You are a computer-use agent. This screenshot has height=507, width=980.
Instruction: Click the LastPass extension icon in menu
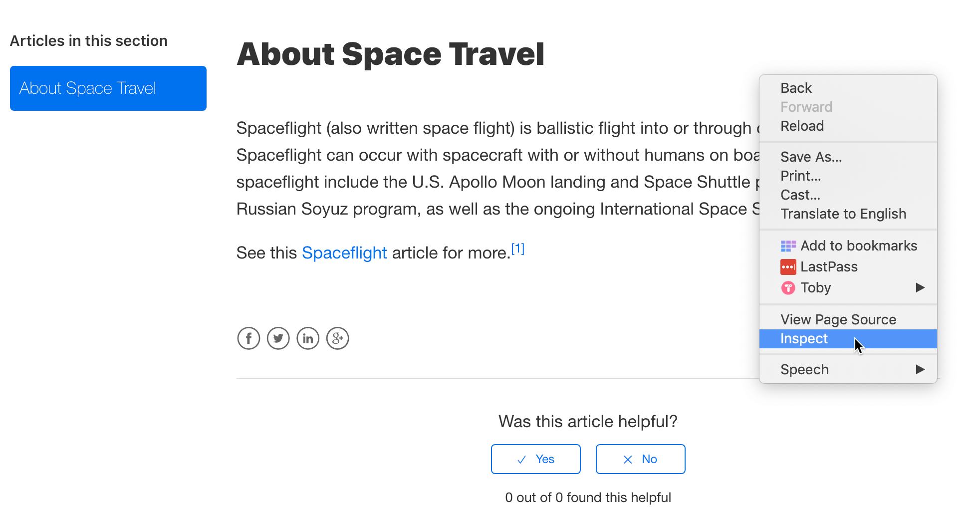788,267
